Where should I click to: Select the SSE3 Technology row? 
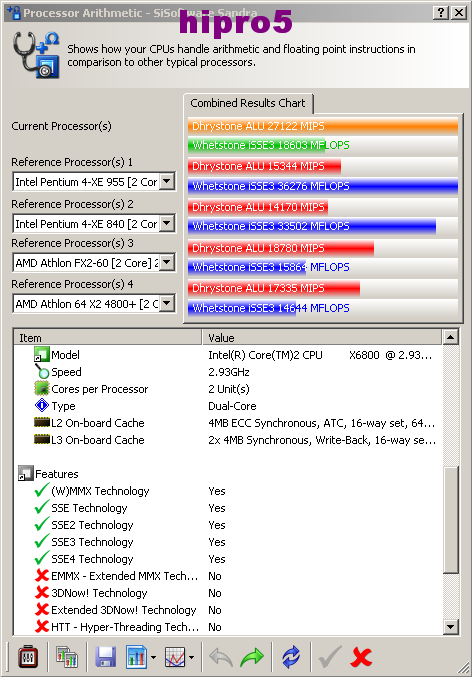pos(228,541)
